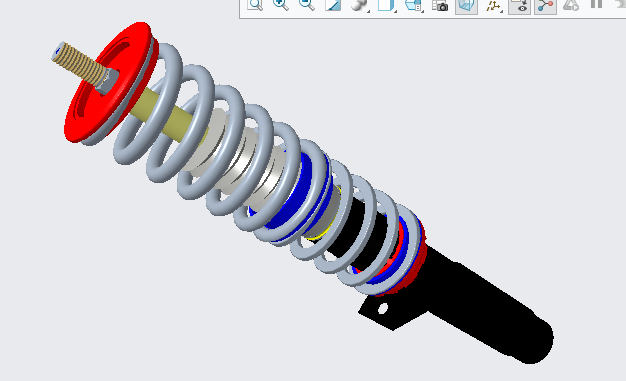
Task: Toggle the highlighted Perspective View cube
Action: tap(466, 6)
